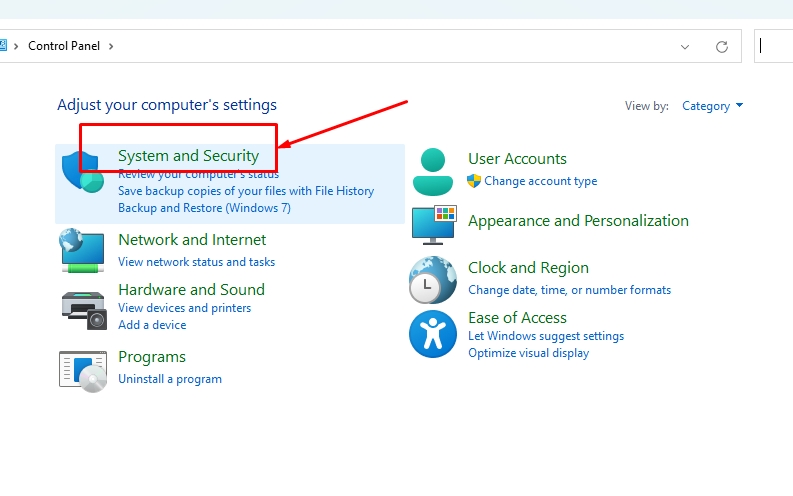This screenshot has width=793, height=496.
Task: Open Clock and Region category
Action: click(528, 267)
